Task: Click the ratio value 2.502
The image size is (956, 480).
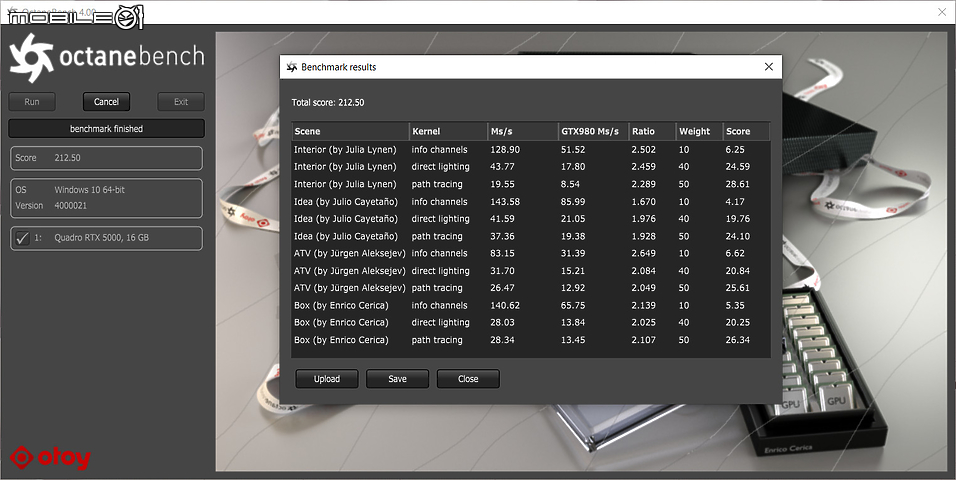Action: coord(644,149)
